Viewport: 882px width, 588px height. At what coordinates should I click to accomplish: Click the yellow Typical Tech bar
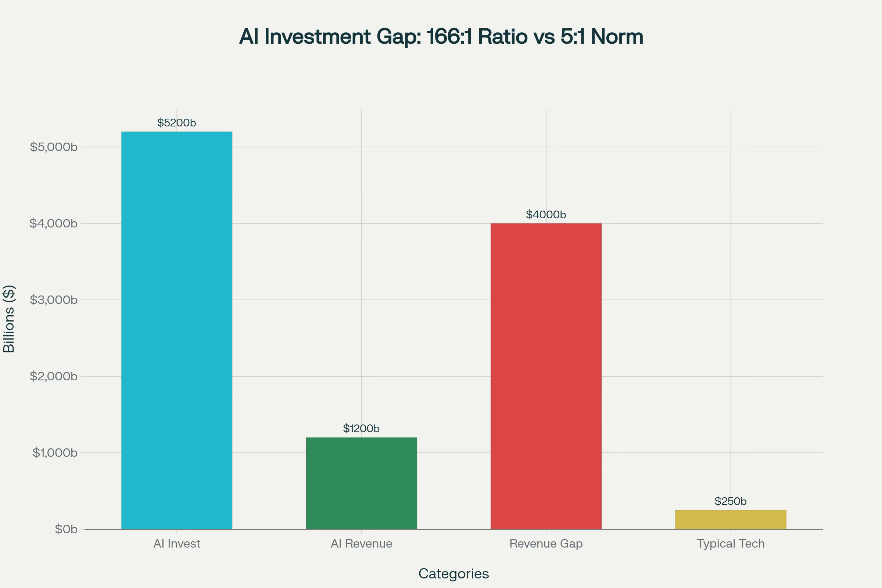click(731, 519)
